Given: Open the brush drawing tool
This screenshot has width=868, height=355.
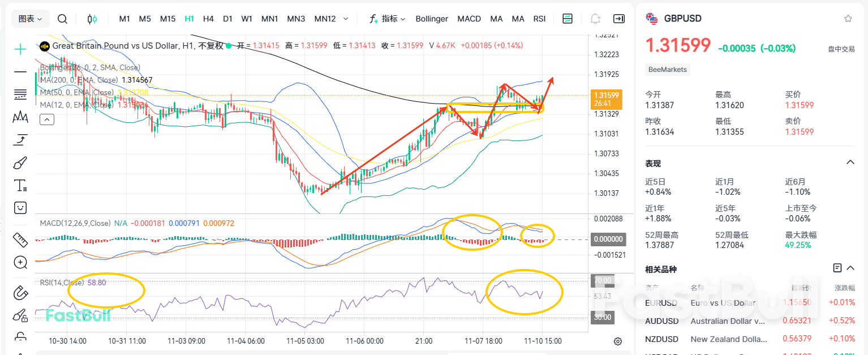Looking at the screenshot, I should 20,162.
